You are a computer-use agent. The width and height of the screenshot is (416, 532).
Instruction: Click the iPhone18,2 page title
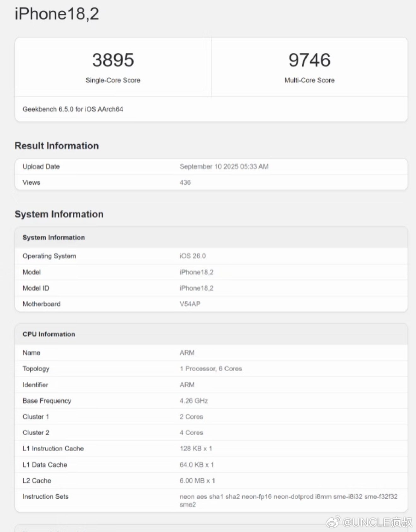click(x=57, y=14)
